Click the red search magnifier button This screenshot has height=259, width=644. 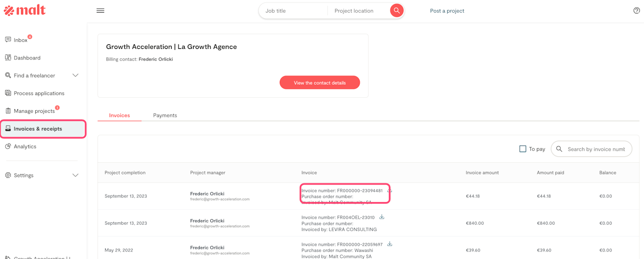point(396,11)
